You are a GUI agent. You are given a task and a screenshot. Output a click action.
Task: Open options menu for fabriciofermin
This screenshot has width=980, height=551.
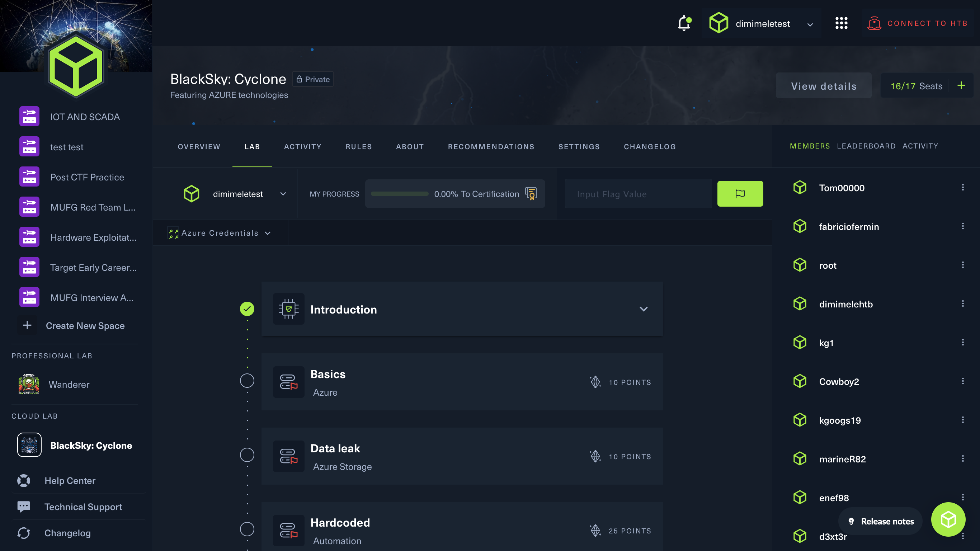962,226
